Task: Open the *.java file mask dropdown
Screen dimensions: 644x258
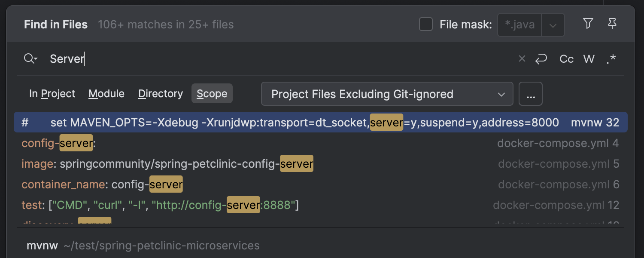Action: pyautogui.click(x=553, y=25)
